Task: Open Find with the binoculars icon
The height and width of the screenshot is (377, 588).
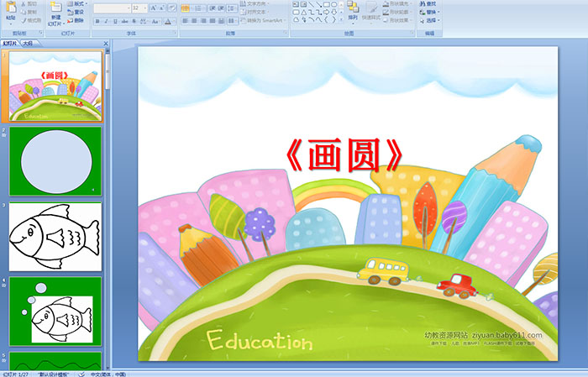Action: (423, 3)
